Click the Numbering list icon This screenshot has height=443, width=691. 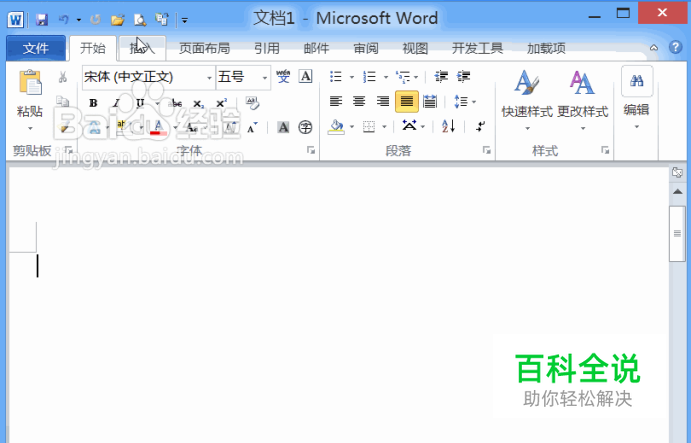point(369,77)
